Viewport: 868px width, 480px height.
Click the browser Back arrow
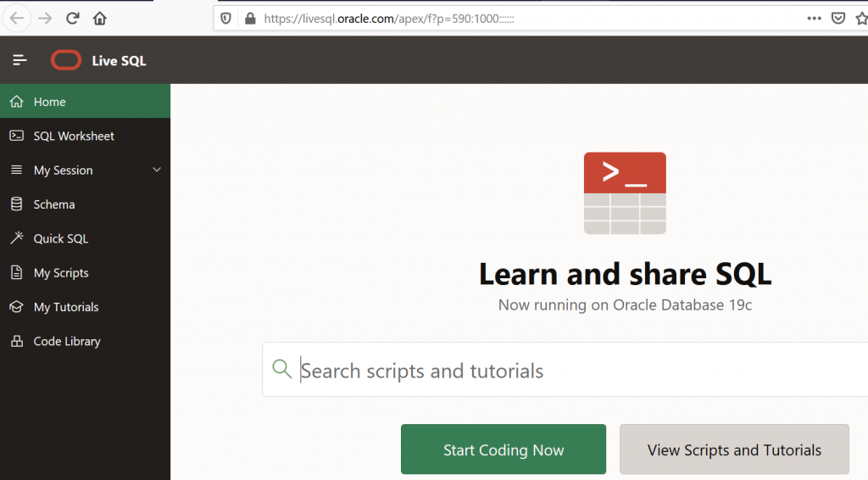[17, 19]
